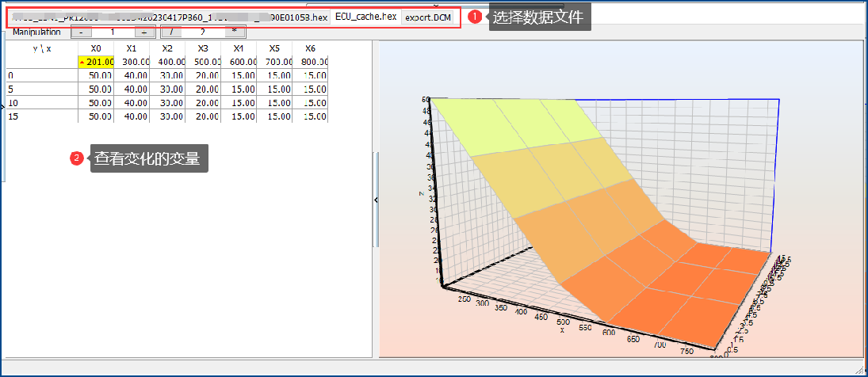Collapse the panel using the splitter arrow

(x=376, y=200)
